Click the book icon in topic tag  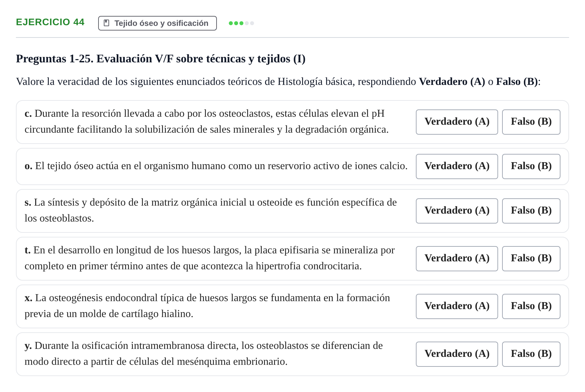point(106,23)
